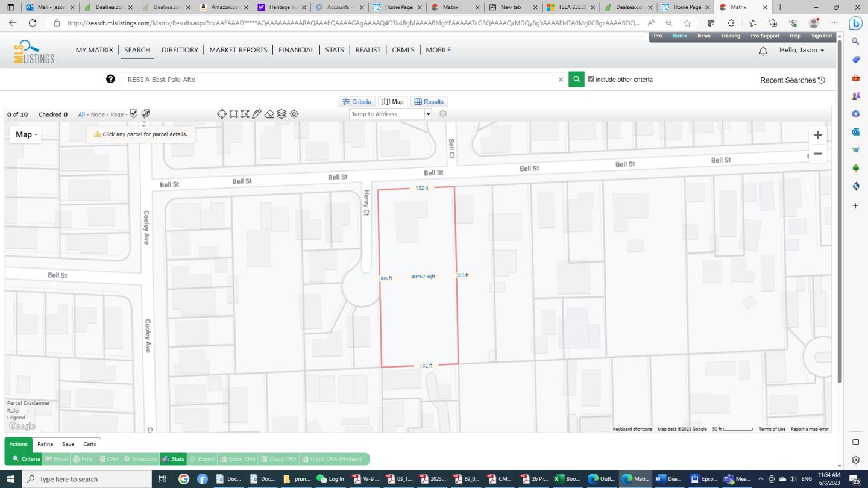Select the rectangle drawing tool
The width and height of the screenshot is (868, 488).
(233, 114)
